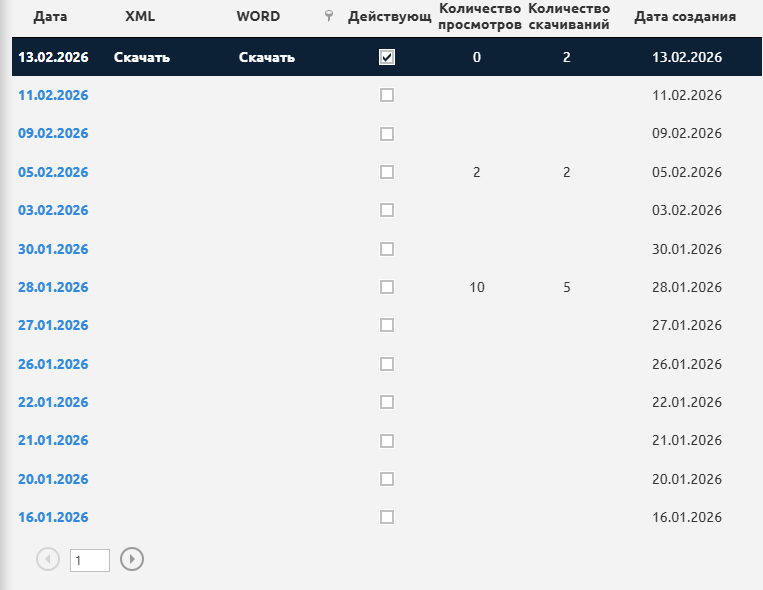The height and width of the screenshot is (590, 763).
Task: Open the 28.01.2026 date link
Action: pos(53,287)
